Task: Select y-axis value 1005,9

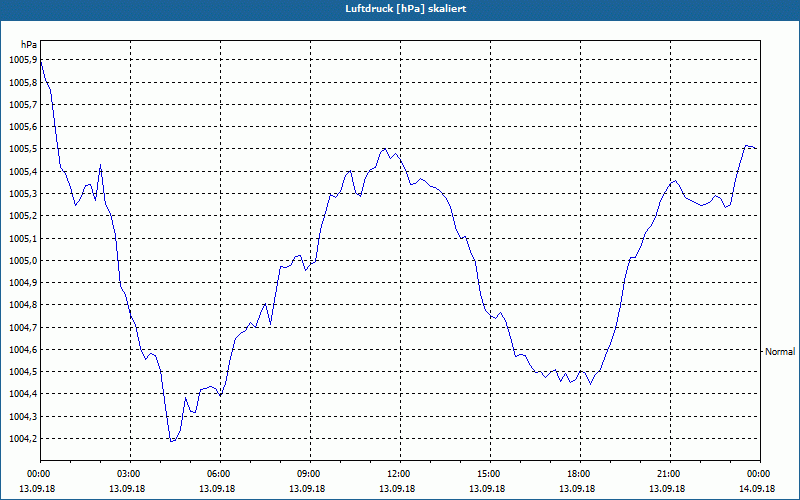Action: (x=23, y=60)
